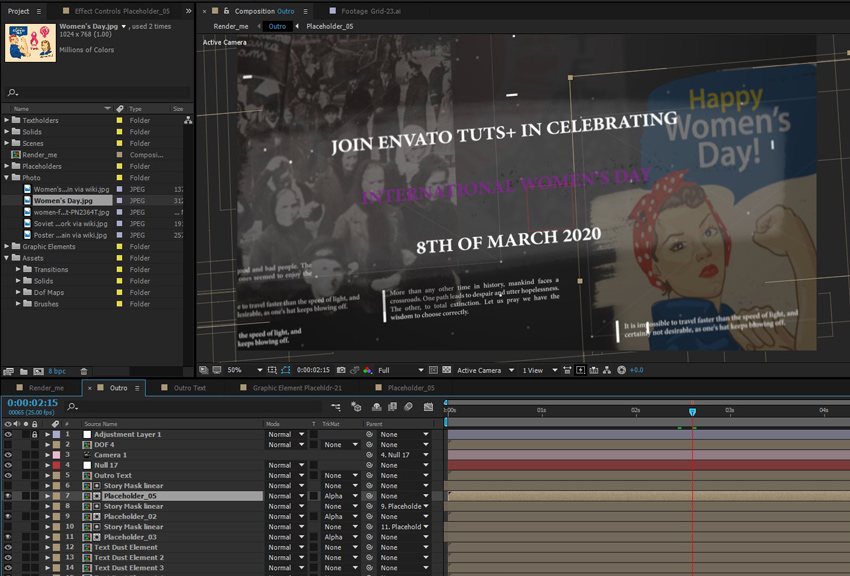Image resolution: width=850 pixels, height=576 pixels.
Task: Toggle Preserve Transparency box for Adjustment Layer 1
Action: click(313, 434)
